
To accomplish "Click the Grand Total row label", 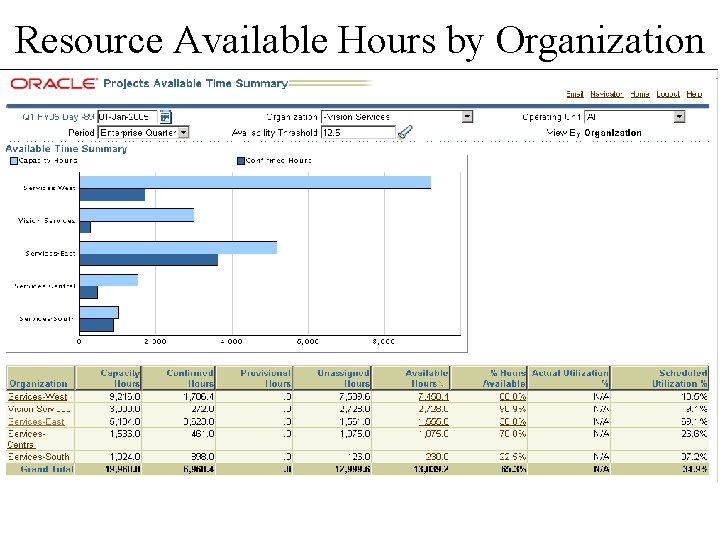I will (x=47, y=469).
